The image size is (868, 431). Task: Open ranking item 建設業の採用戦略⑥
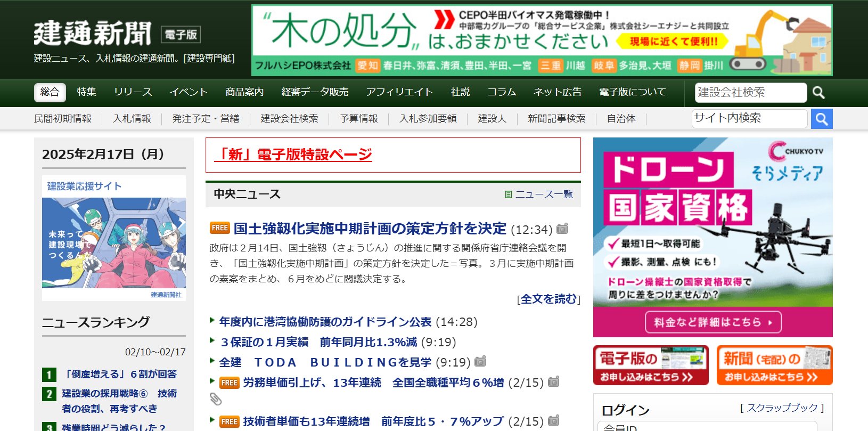pyautogui.click(x=119, y=401)
